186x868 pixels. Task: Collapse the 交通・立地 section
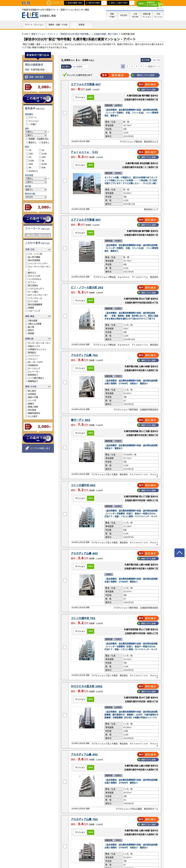pos(38,250)
